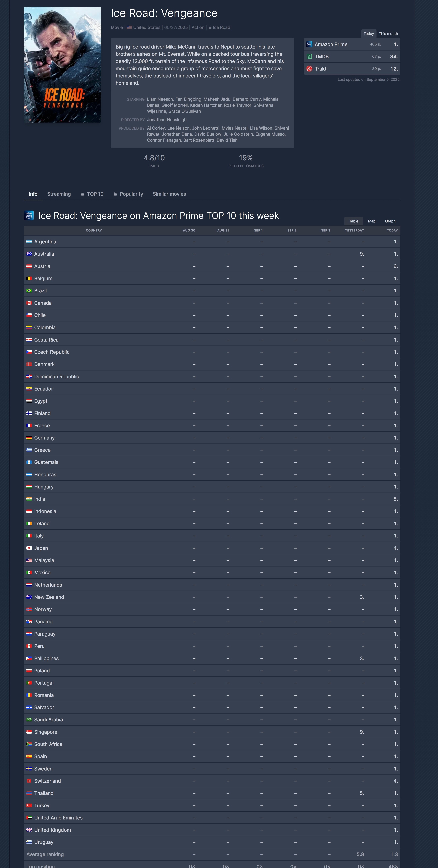Click the Turkey flag icon
The width and height of the screenshot is (438, 868).
(x=29, y=806)
